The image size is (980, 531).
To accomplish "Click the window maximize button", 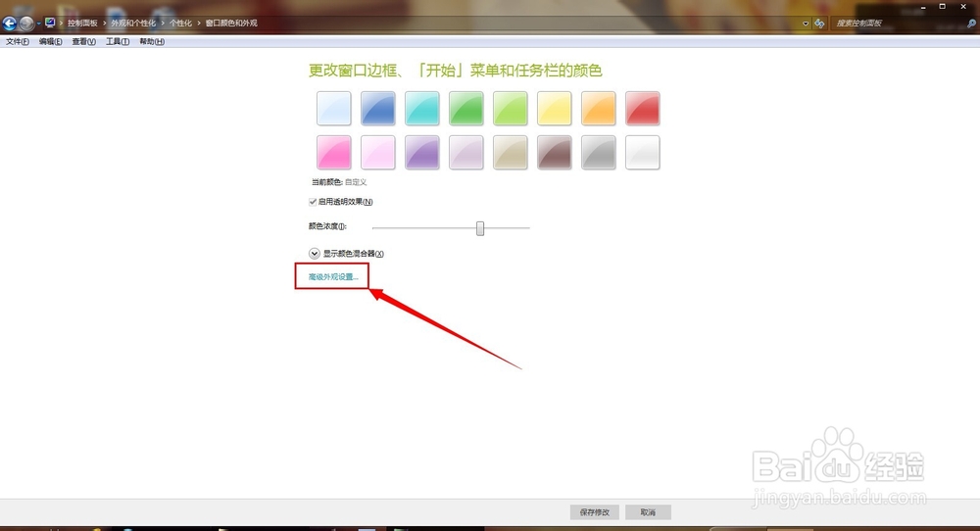I will (x=943, y=6).
